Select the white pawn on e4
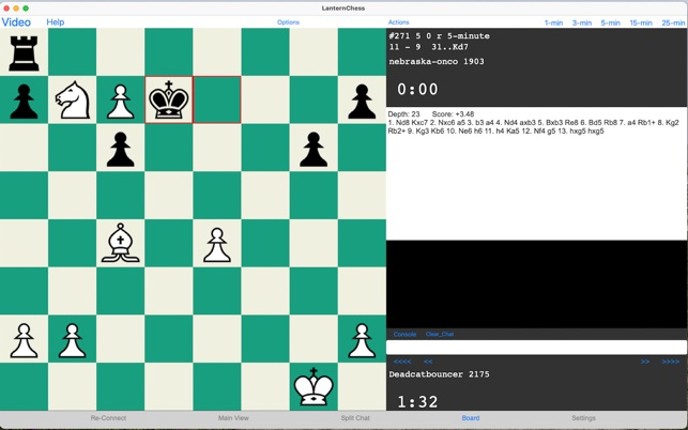 217,245
